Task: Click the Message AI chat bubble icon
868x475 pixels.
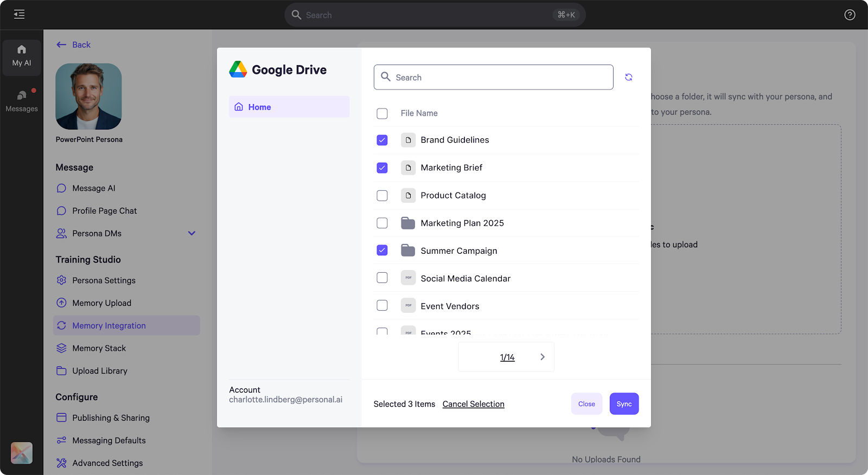Action: pyautogui.click(x=61, y=188)
